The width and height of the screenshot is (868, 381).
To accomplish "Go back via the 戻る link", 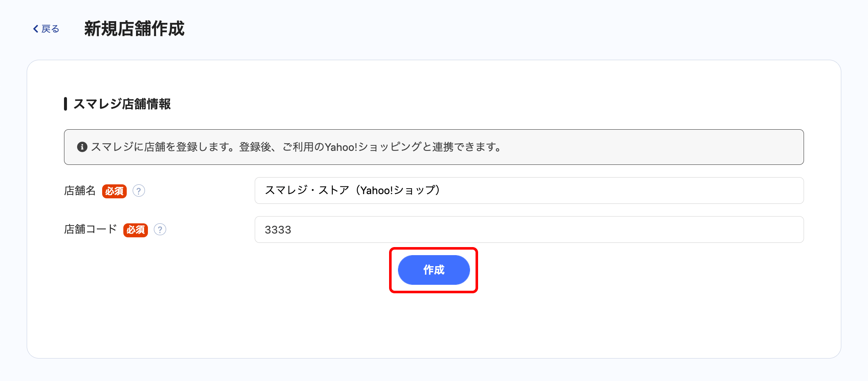I will coord(50,29).
